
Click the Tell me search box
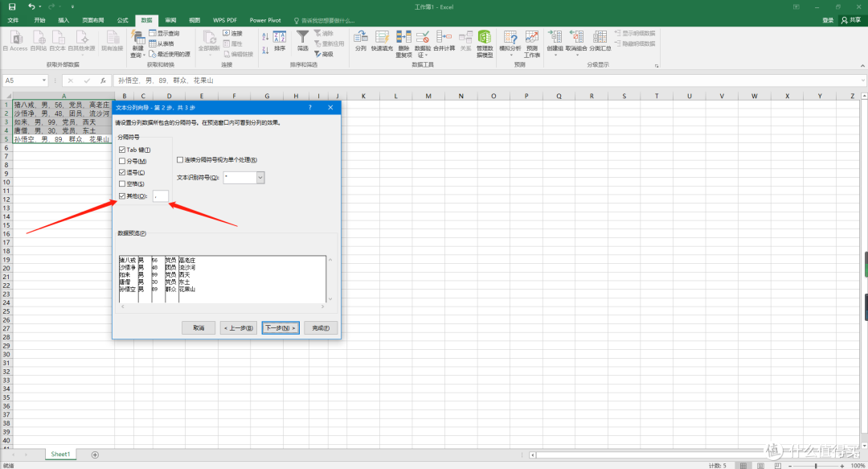tap(325, 20)
